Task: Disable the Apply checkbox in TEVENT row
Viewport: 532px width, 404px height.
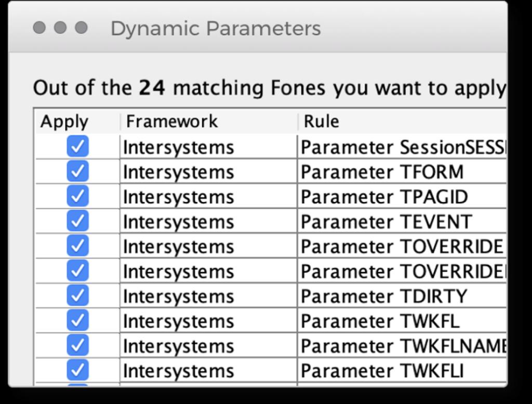Action: click(77, 221)
